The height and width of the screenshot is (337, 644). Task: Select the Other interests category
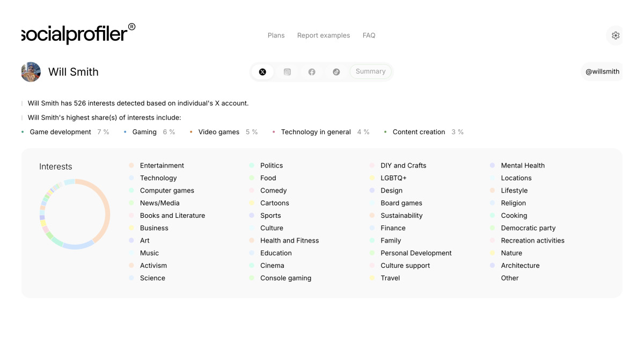point(509,278)
